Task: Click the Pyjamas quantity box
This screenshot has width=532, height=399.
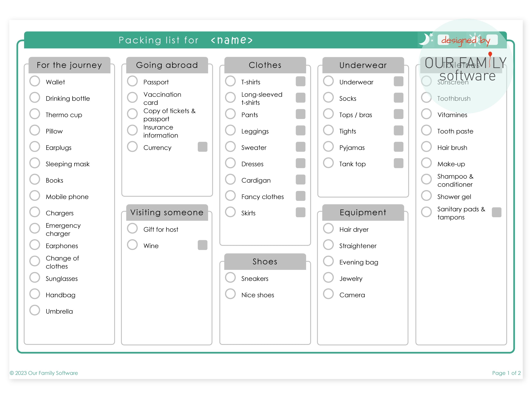Action: (398, 147)
